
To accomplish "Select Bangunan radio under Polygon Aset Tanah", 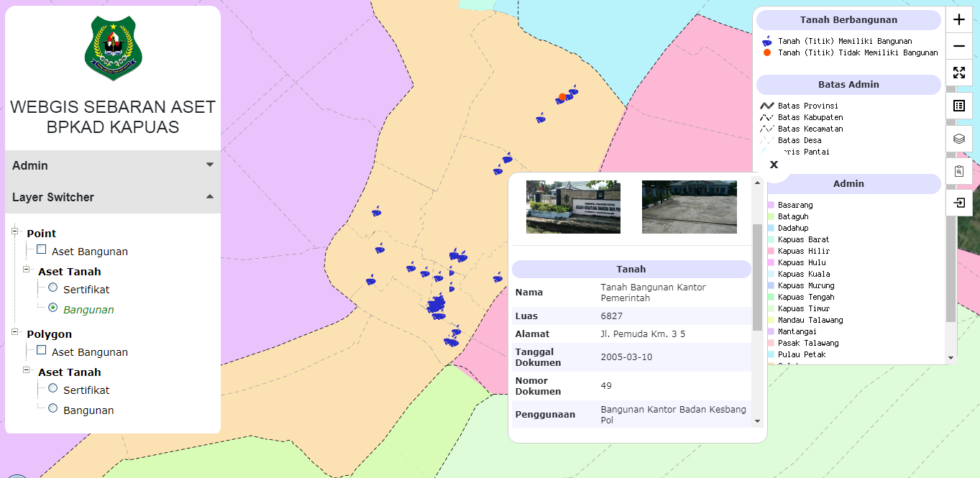I will 51,408.
